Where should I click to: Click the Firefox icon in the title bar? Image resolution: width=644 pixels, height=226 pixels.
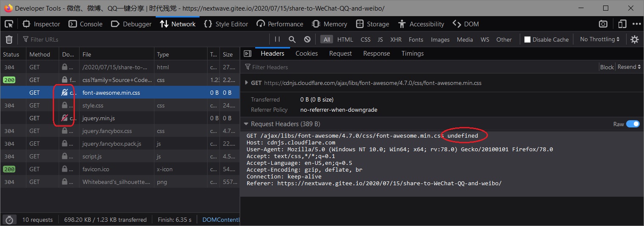click(8, 8)
